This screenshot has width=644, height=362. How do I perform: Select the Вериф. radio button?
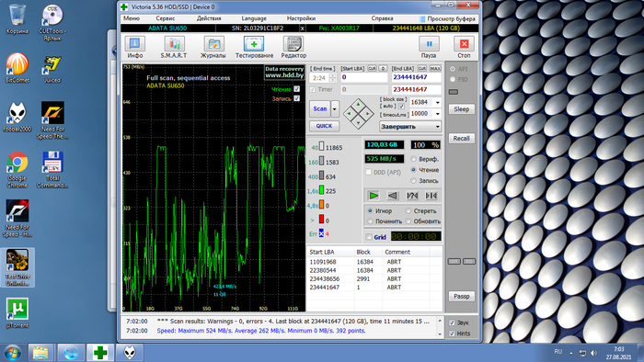tap(414, 159)
